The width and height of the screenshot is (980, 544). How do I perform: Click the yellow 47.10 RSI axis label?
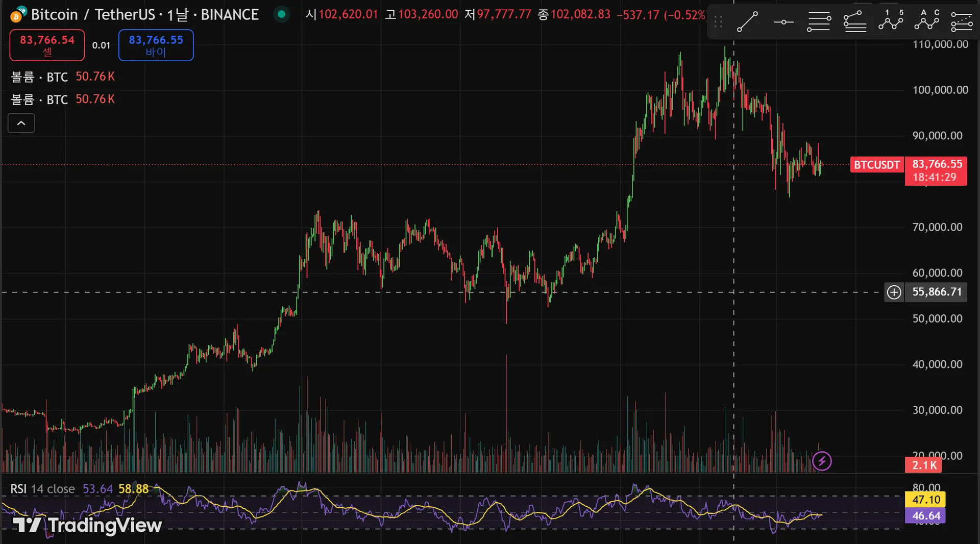pos(925,500)
